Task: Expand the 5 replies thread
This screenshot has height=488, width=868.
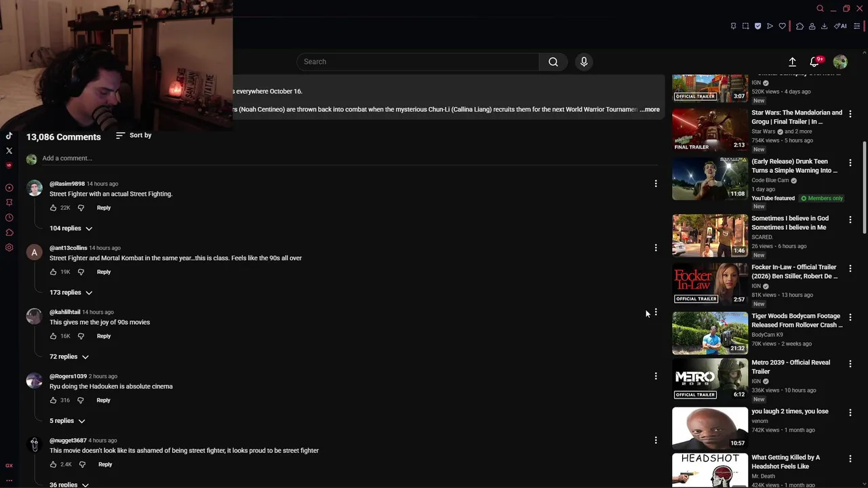Action: point(67,421)
